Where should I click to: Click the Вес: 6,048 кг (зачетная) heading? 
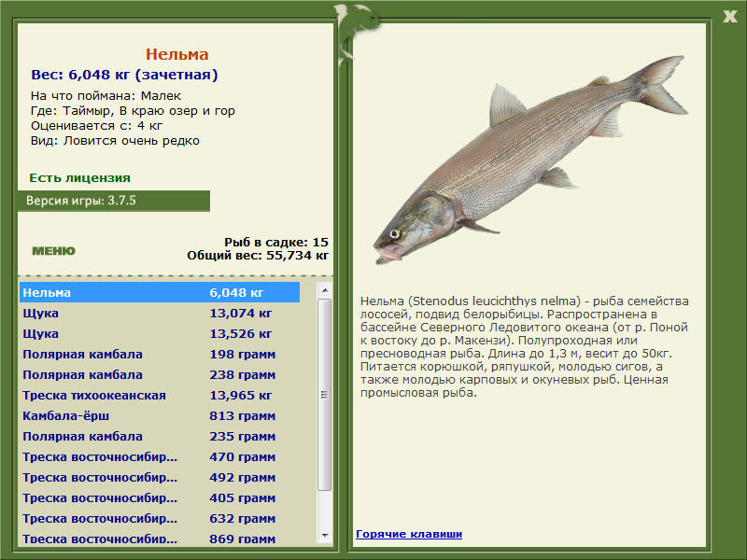(124, 75)
